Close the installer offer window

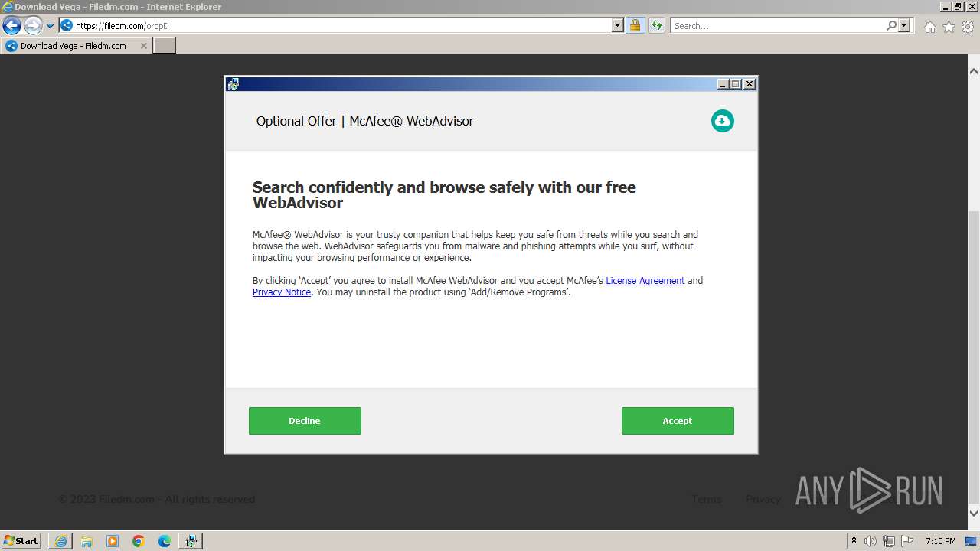(x=750, y=84)
